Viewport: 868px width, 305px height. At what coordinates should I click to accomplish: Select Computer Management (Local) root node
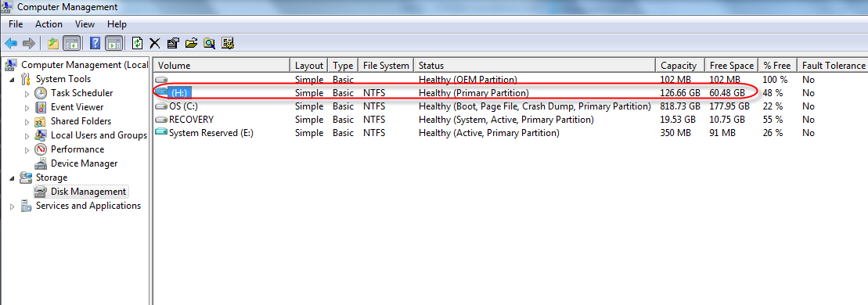coord(85,65)
